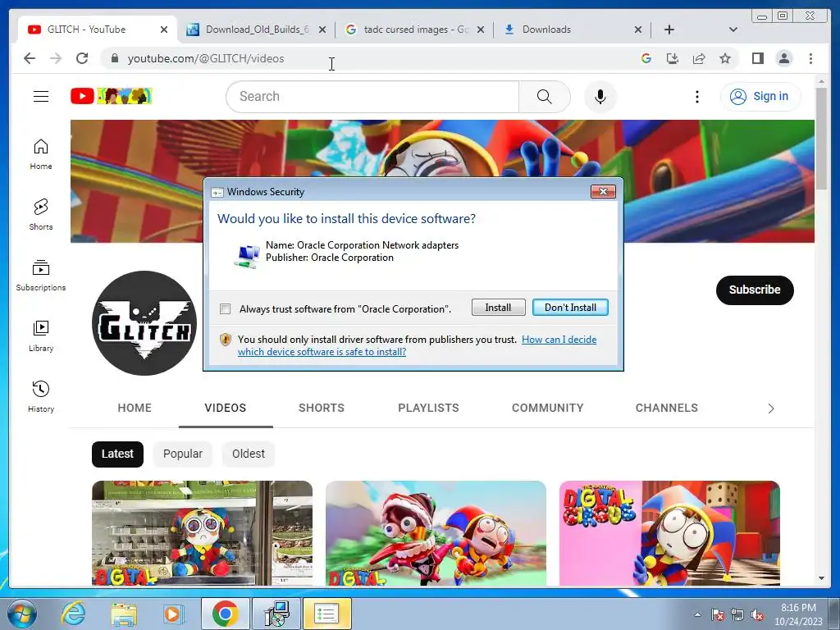Open Home in YouTube sidebar
The height and width of the screenshot is (630, 840).
coord(41,154)
